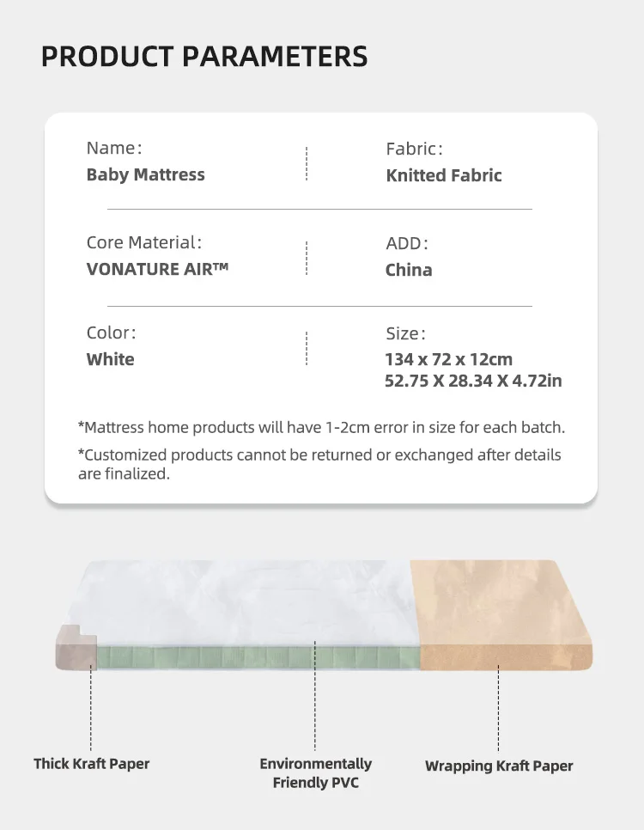Click the Knitted Fabric value text
Image resolution: width=644 pixels, height=830 pixels.
pyautogui.click(x=443, y=175)
